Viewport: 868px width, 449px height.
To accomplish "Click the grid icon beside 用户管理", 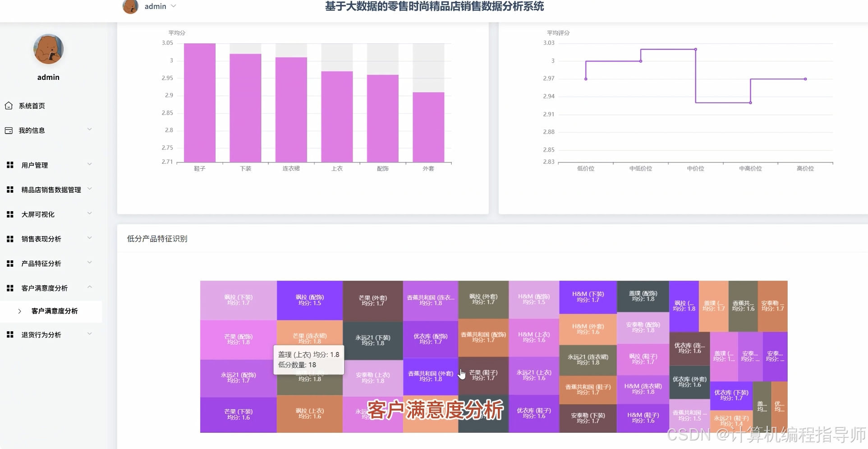I will coord(10,165).
